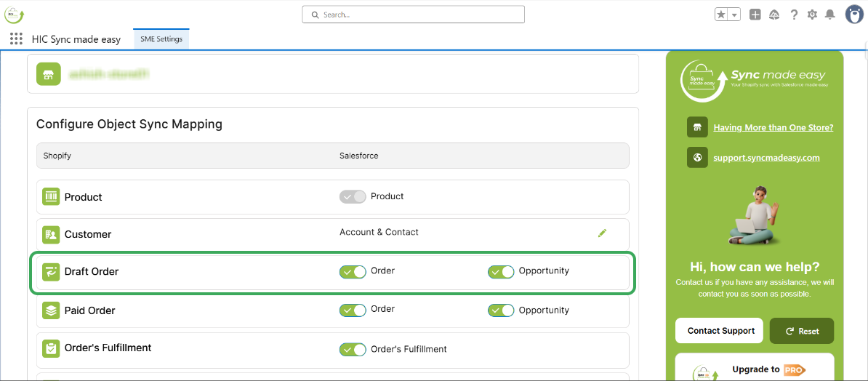Open the Setup gear menu

812,15
